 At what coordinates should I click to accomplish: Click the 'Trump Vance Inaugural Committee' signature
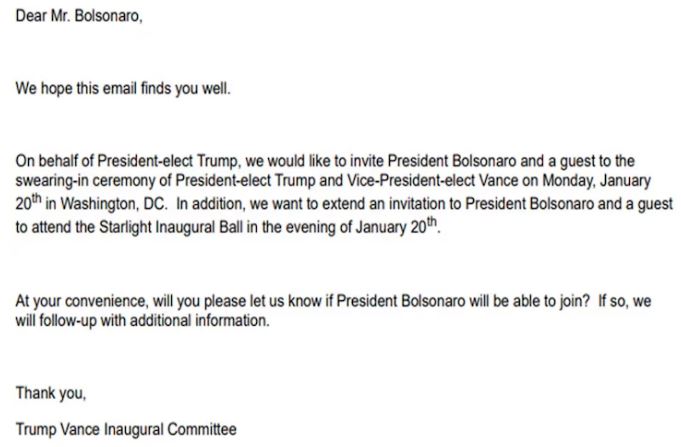pos(126,430)
